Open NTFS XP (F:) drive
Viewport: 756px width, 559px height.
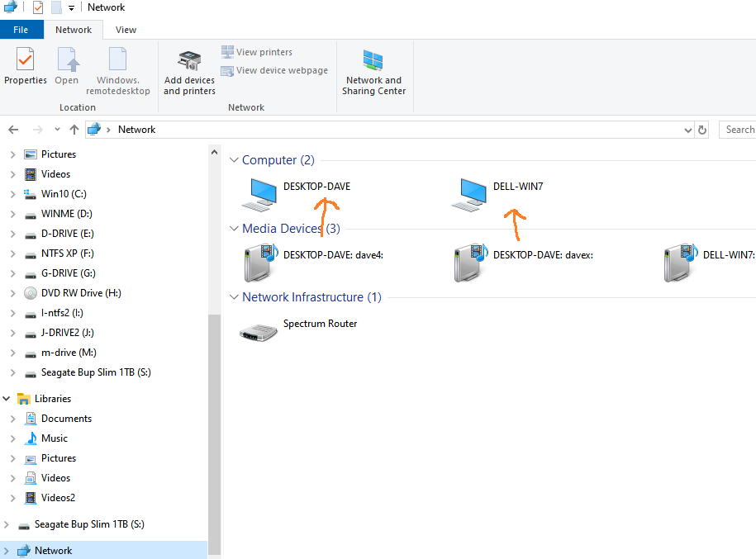(68, 253)
